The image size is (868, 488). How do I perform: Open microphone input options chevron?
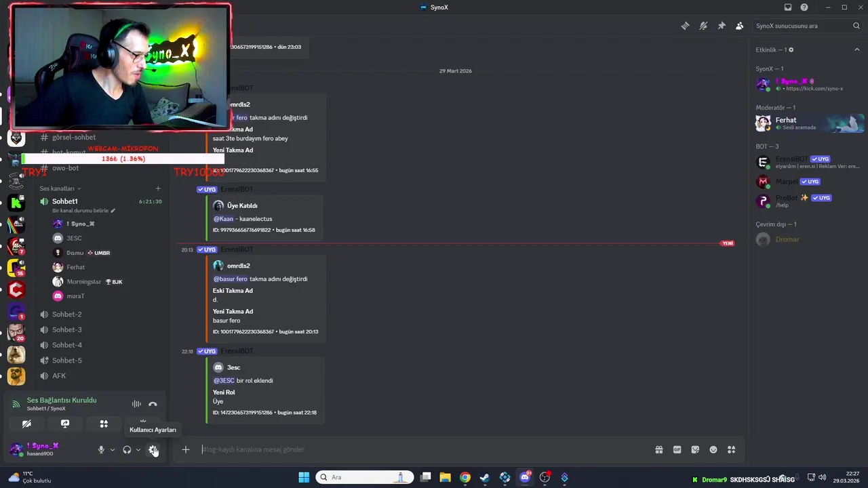(113, 450)
